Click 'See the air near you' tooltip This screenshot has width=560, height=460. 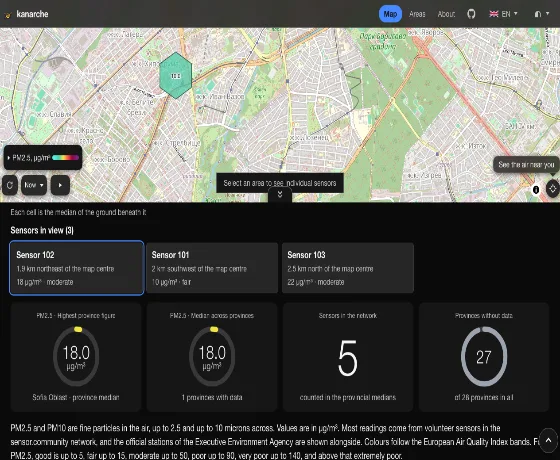[526, 165]
